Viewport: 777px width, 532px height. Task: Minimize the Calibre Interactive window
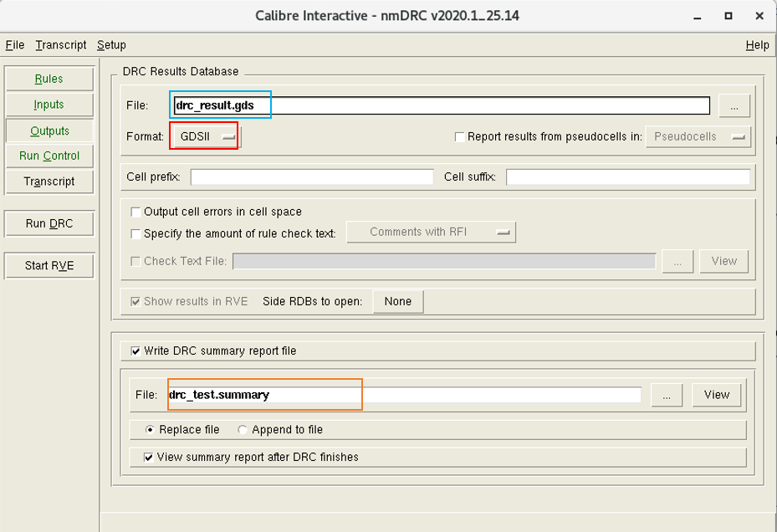click(698, 17)
